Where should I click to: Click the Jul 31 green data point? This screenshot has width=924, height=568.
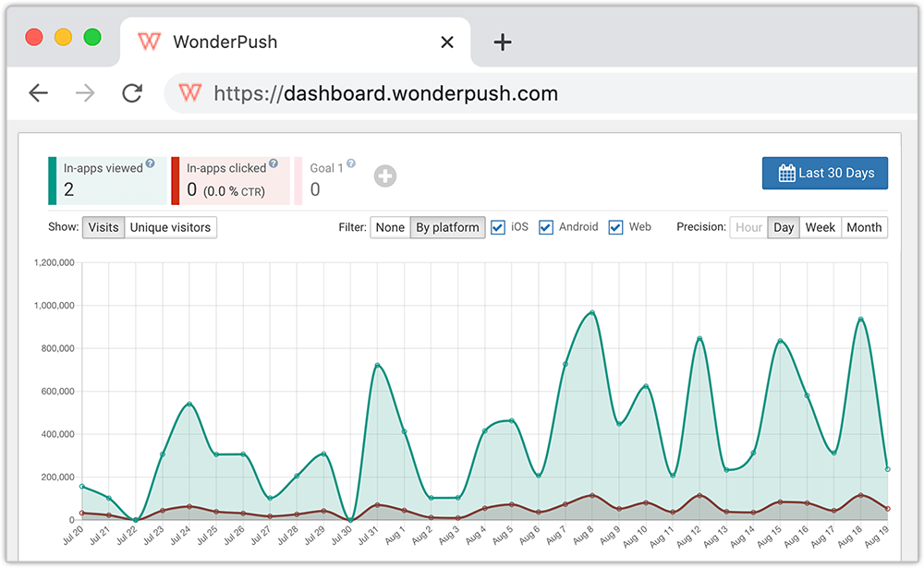pyautogui.click(x=377, y=366)
